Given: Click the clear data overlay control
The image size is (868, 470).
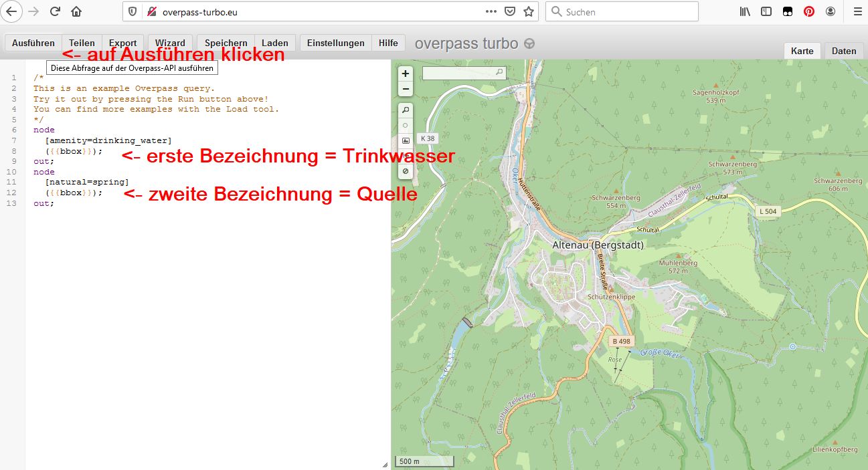Looking at the screenshot, I should point(405,171).
